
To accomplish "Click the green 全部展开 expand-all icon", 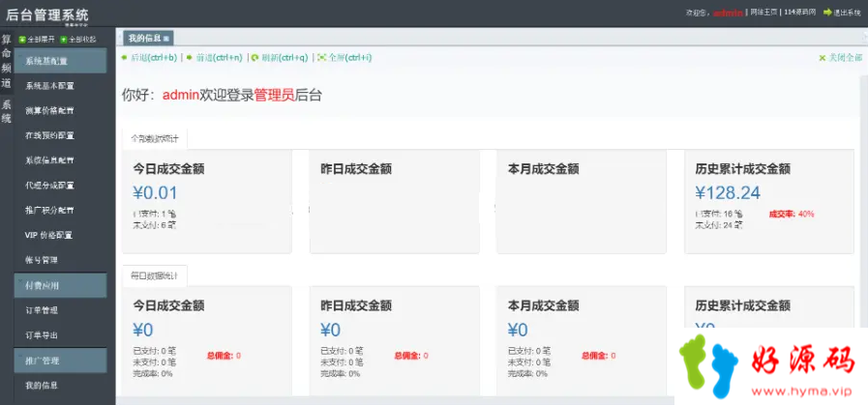I will [22, 40].
